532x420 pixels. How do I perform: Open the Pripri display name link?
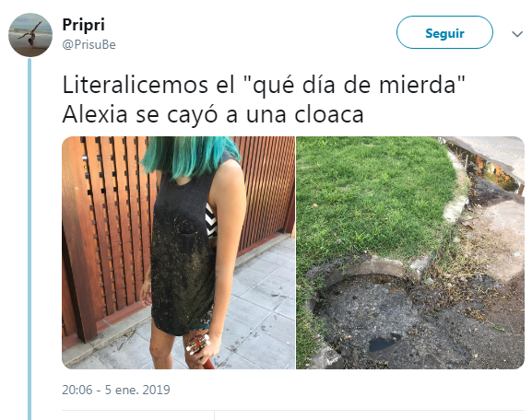[x=84, y=25]
